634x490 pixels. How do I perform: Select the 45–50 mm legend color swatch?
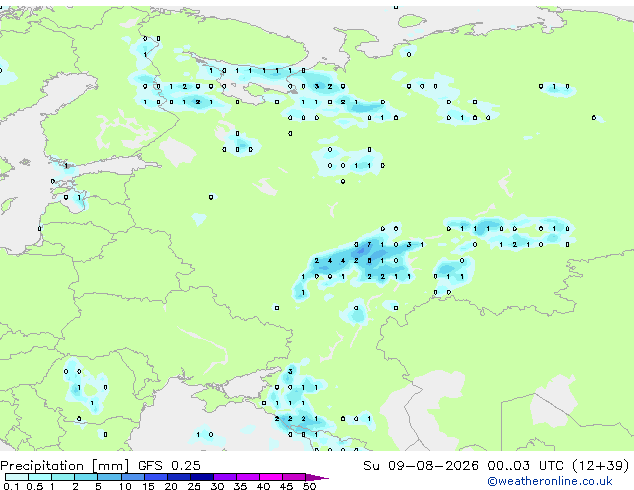(x=294, y=477)
